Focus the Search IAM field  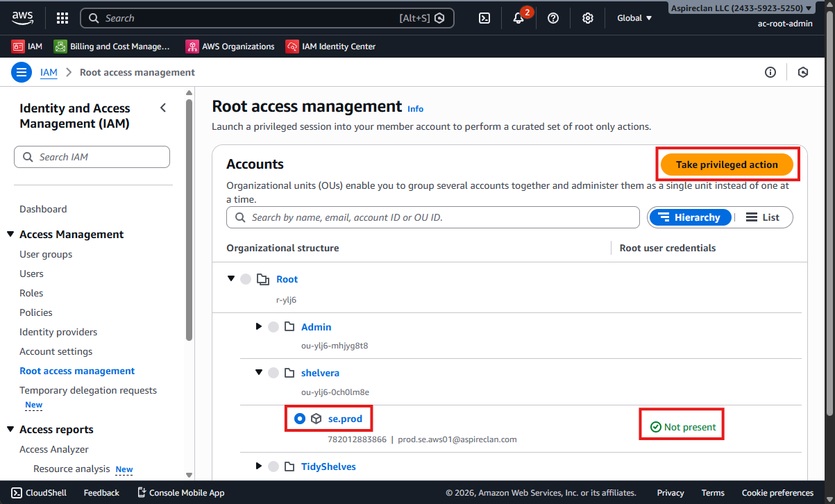pos(92,157)
